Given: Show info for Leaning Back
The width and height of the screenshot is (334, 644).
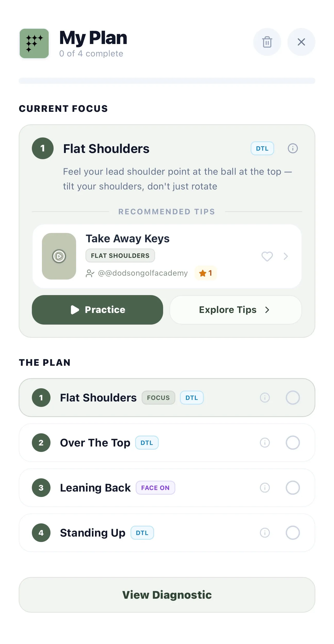Looking at the screenshot, I should tap(265, 488).
